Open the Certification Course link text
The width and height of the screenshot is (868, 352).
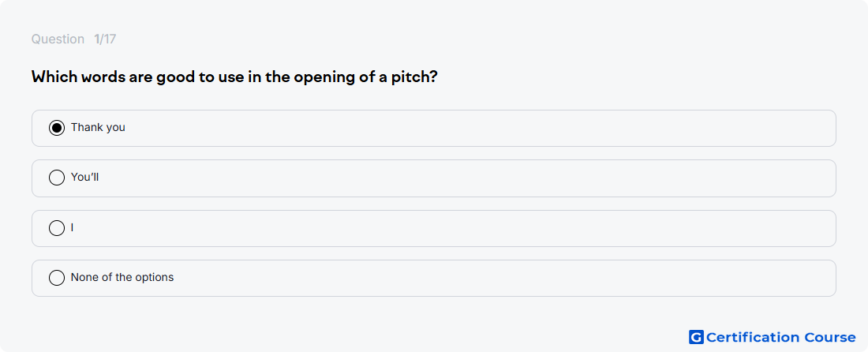click(781, 337)
